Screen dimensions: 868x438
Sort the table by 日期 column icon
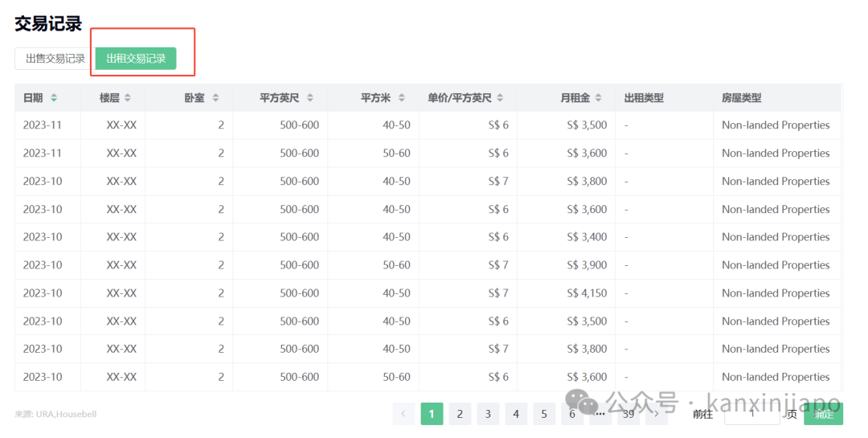point(54,98)
